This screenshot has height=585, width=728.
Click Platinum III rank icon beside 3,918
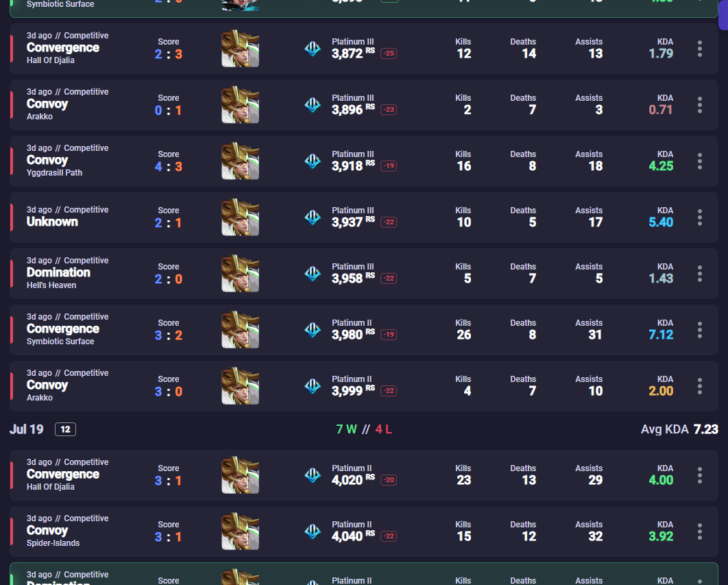313,161
